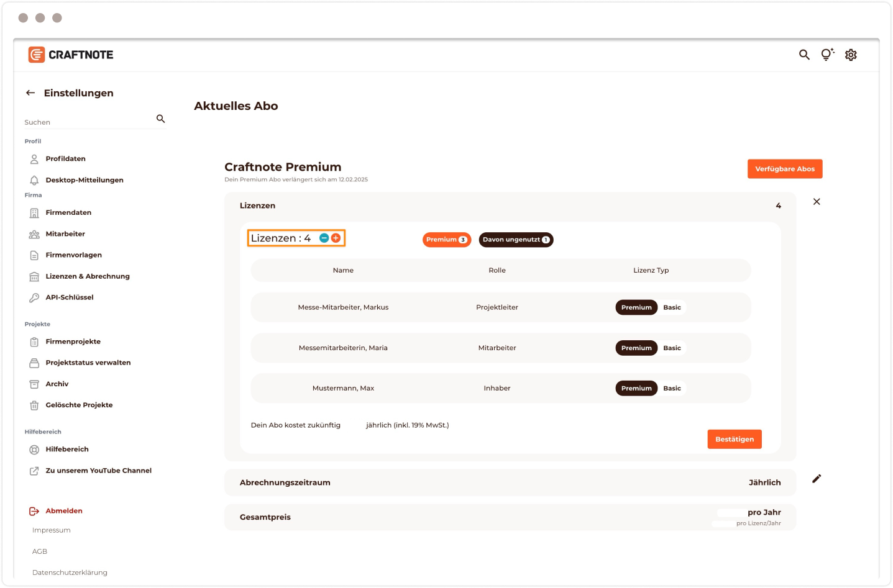Set Markus Messe-Mitarbeiter license to Premium
Screen dimensions: 893x588
tap(636, 307)
